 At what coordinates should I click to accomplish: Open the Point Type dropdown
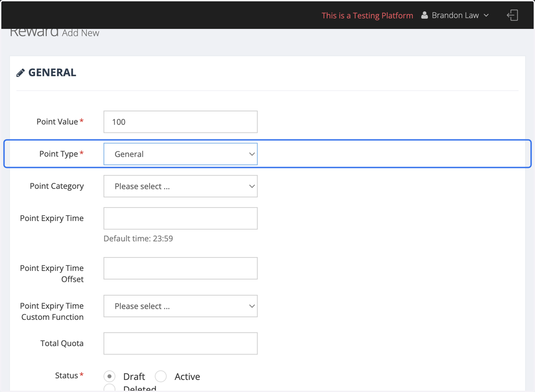coord(181,154)
